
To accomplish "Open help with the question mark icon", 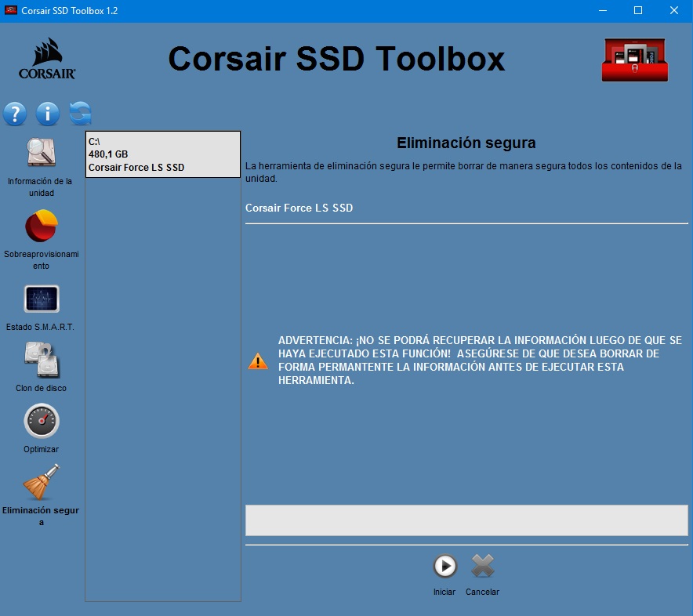I will [x=15, y=114].
